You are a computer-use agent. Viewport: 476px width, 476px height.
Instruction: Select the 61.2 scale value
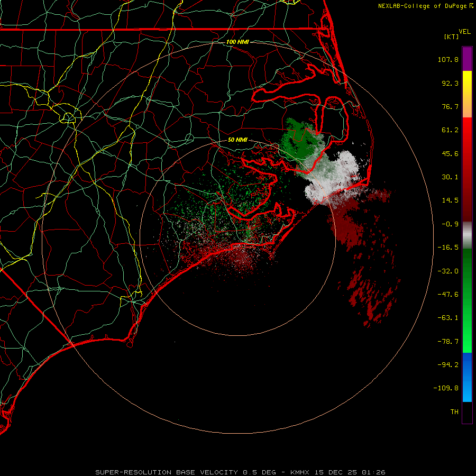coord(450,130)
